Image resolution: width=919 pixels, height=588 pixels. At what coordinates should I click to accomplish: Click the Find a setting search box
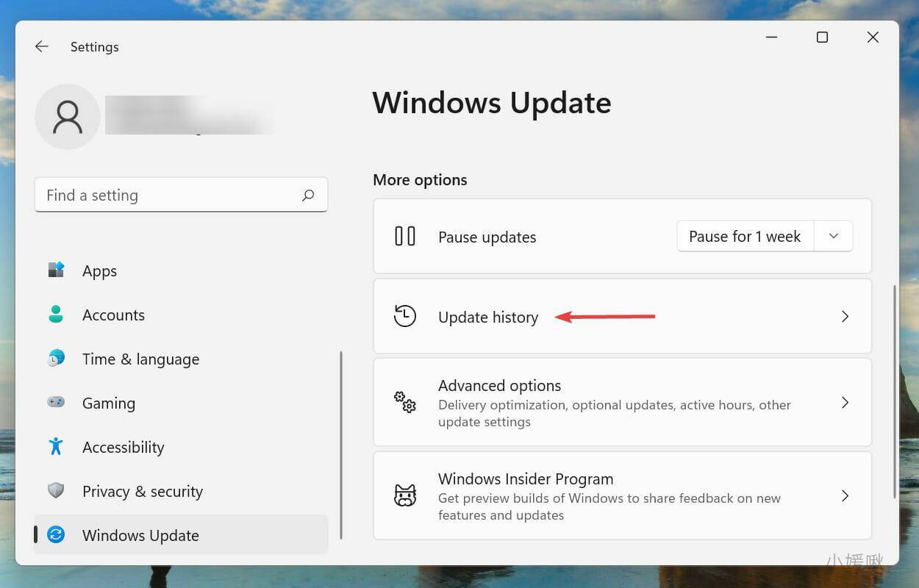tap(181, 195)
